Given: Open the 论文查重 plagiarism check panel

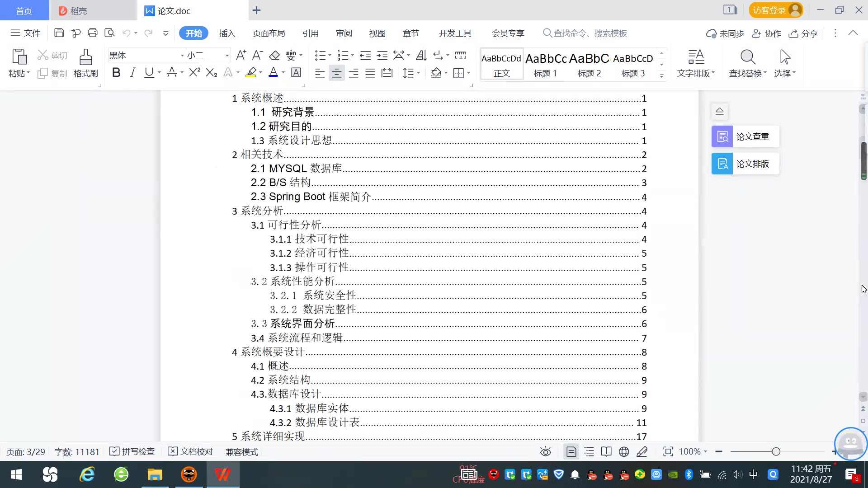Looking at the screenshot, I should point(745,136).
